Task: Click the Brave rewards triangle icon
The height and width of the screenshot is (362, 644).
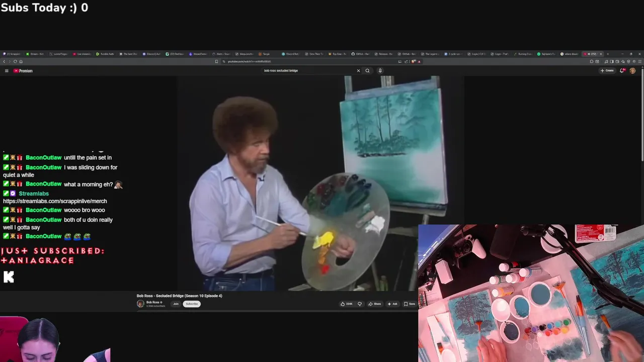Action: pos(419,61)
